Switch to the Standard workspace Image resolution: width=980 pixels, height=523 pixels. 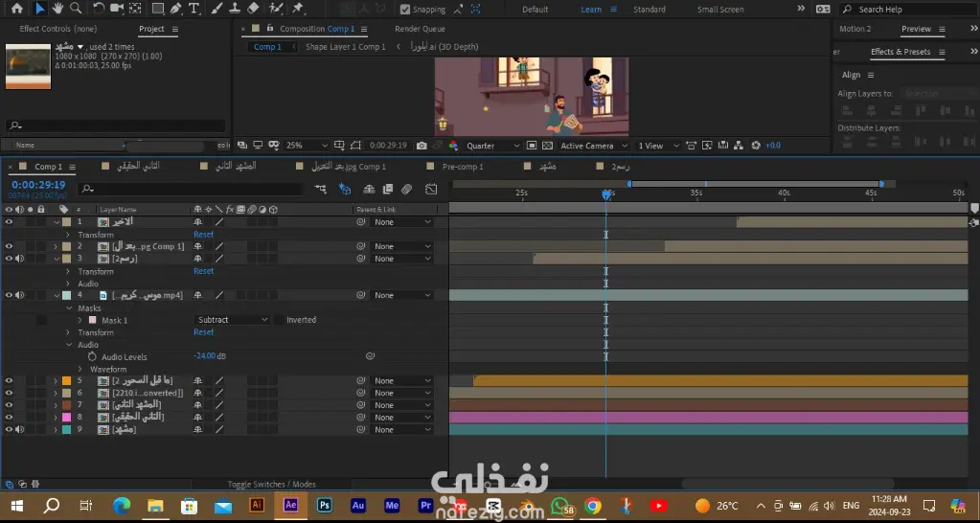[x=650, y=10]
